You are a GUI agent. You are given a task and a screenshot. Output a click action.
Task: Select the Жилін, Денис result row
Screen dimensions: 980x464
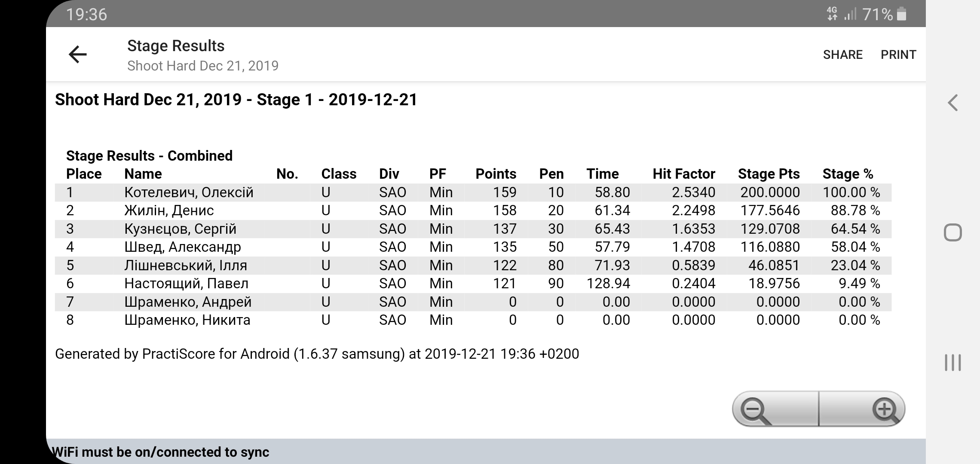pos(169,211)
